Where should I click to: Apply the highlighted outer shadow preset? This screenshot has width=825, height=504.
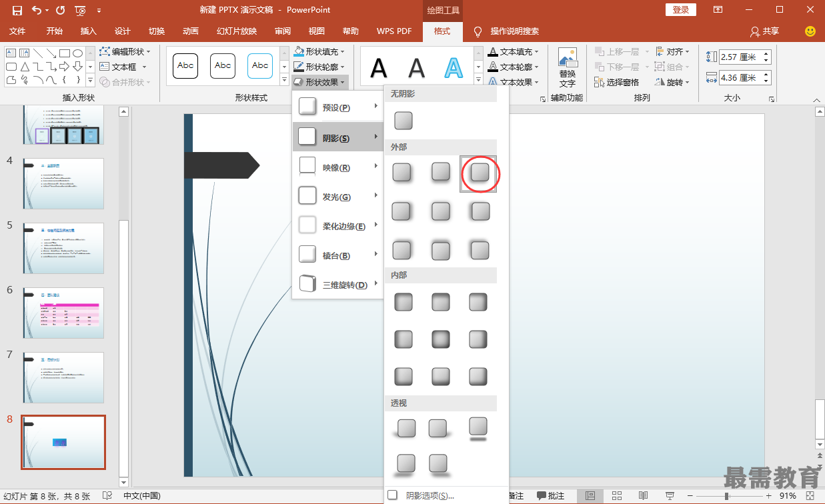(480, 173)
